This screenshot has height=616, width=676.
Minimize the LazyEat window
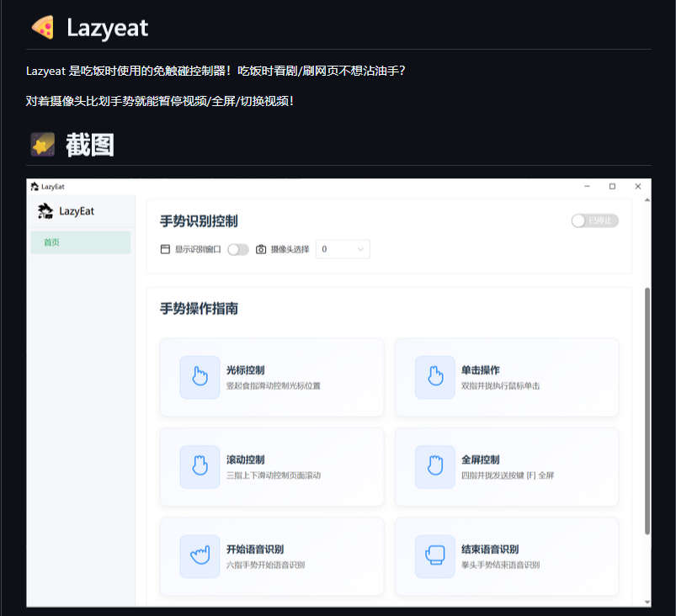(x=587, y=186)
